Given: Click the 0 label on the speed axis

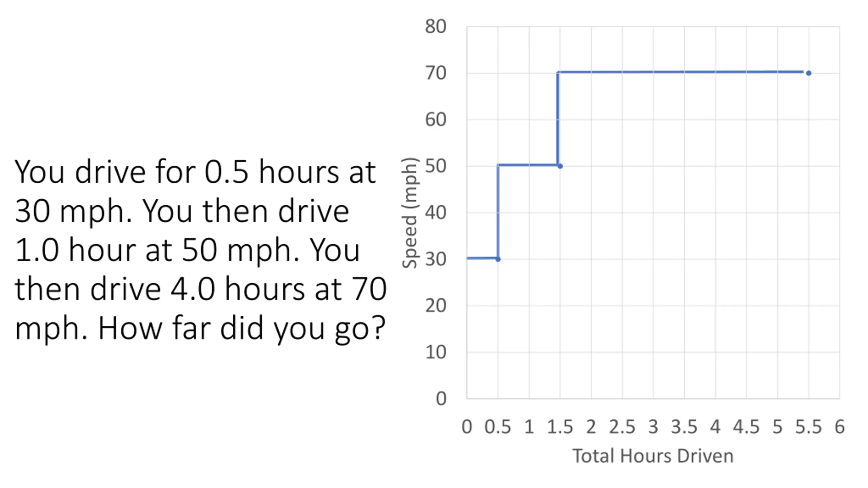Looking at the screenshot, I should 441,399.
